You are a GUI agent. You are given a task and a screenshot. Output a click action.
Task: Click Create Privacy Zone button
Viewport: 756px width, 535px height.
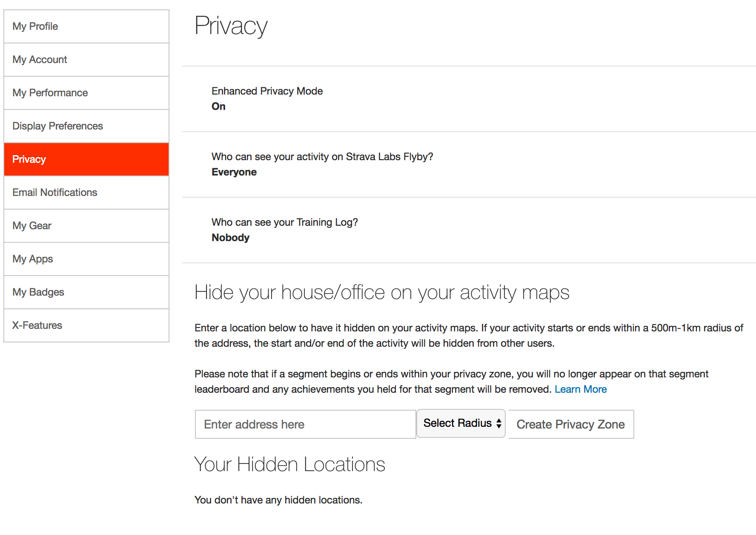(571, 424)
